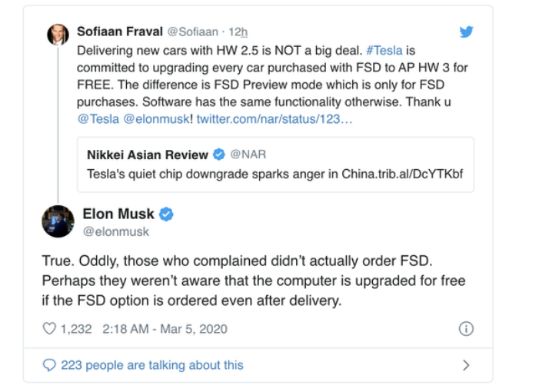Follow the twitter.com/nar/status link
This screenshot has width=549, height=392.
[274, 119]
